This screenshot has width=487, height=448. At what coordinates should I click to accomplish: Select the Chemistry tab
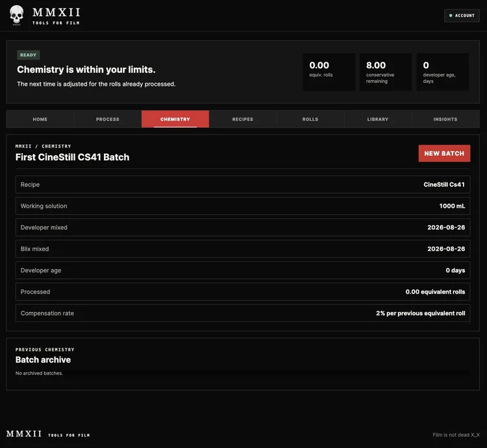175,119
